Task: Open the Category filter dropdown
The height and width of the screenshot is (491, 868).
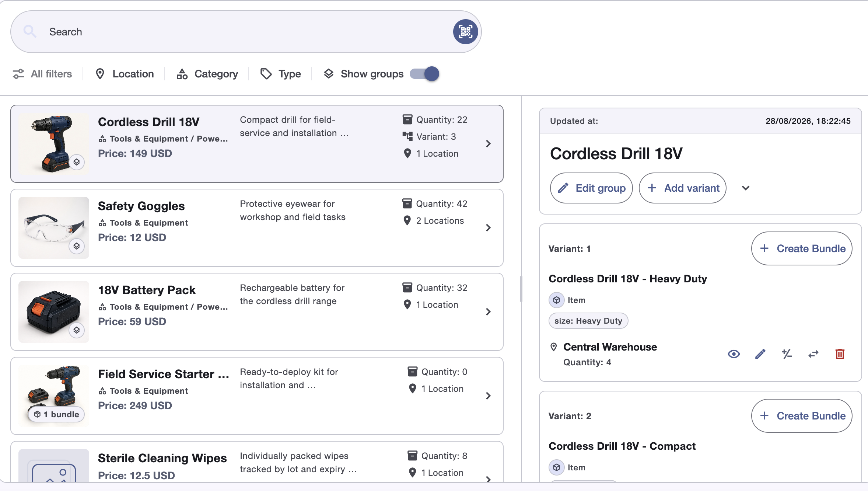Action: pyautogui.click(x=207, y=74)
